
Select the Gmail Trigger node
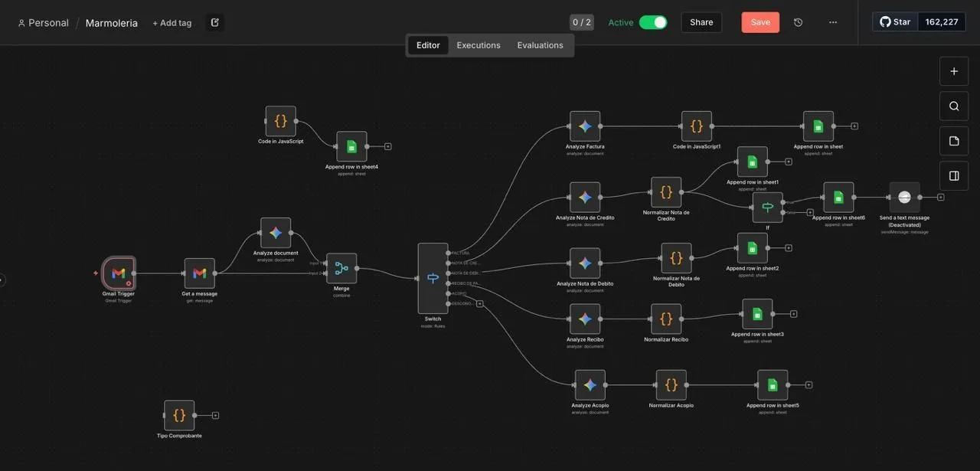coord(119,273)
